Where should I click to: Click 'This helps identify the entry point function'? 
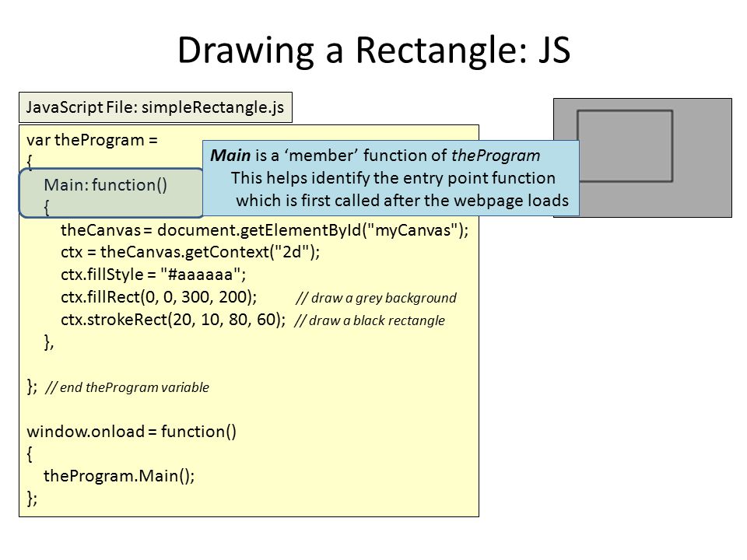(x=394, y=178)
